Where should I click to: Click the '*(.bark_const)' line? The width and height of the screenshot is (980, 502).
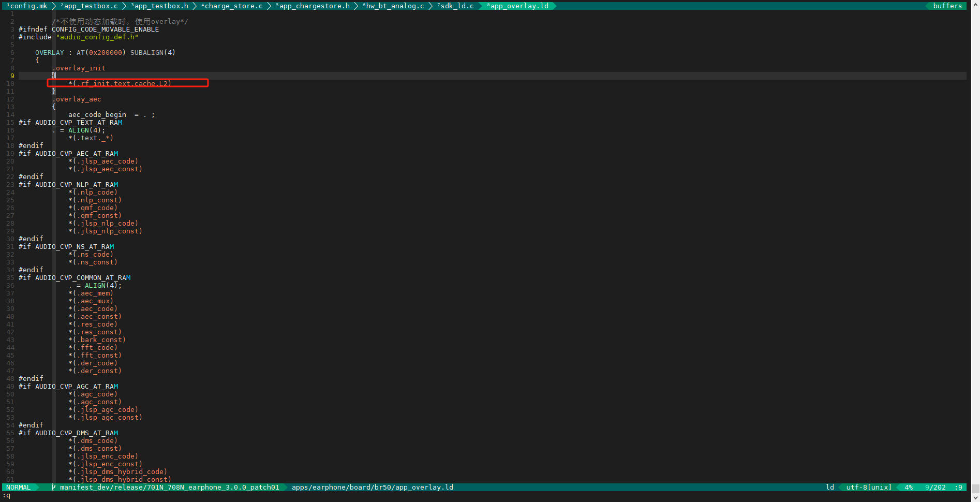(x=97, y=340)
